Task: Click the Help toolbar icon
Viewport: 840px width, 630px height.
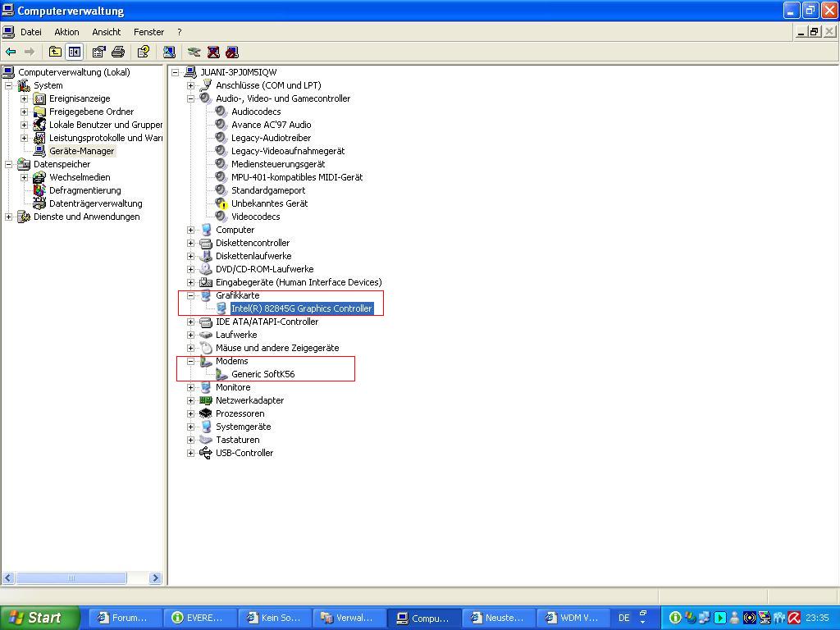Action: (x=143, y=52)
